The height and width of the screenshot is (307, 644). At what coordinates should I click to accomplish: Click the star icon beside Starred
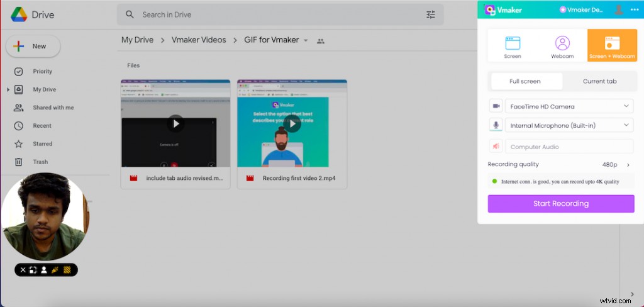(x=18, y=144)
